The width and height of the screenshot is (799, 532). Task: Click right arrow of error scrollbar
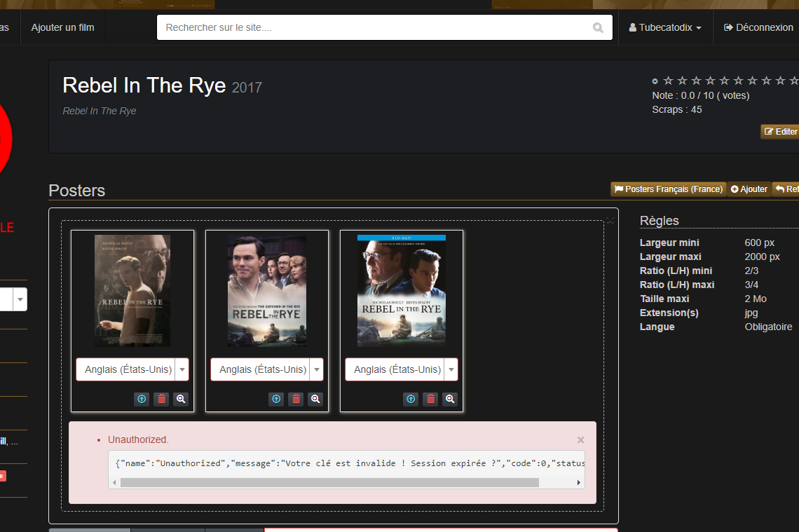(x=578, y=482)
